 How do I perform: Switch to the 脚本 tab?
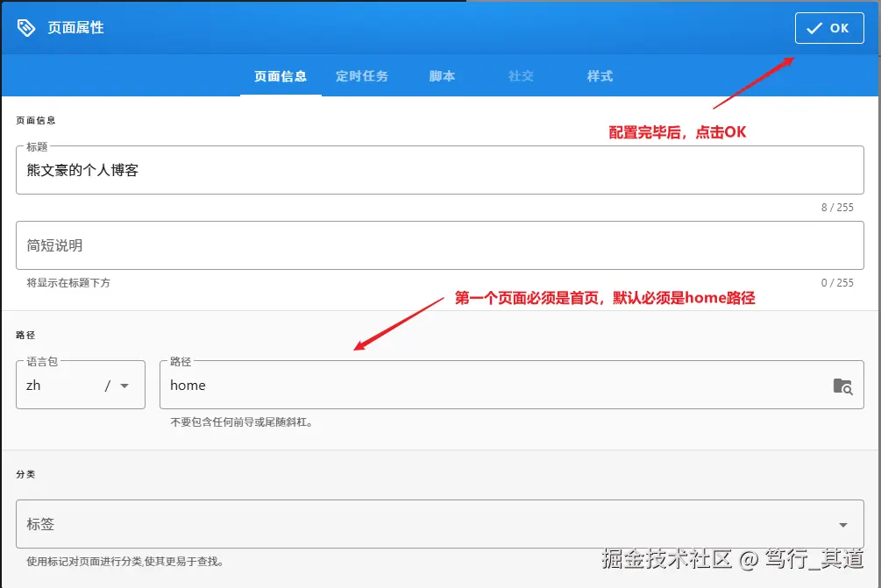tap(442, 75)
